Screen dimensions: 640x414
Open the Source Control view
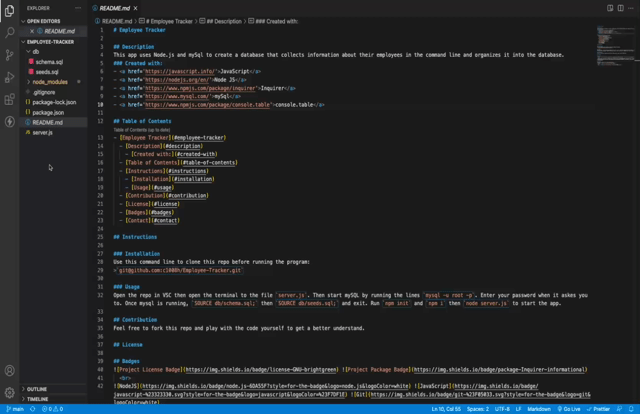[x=9, y=55]
